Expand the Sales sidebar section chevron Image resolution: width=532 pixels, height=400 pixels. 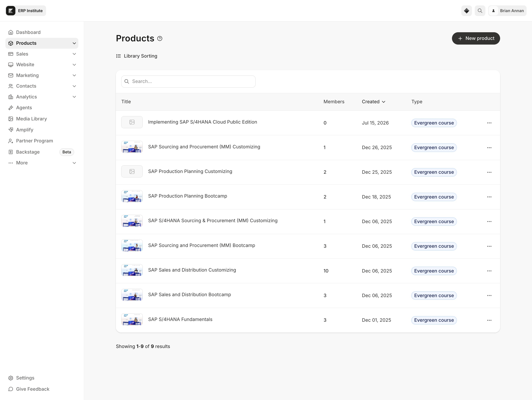(74, 54)
